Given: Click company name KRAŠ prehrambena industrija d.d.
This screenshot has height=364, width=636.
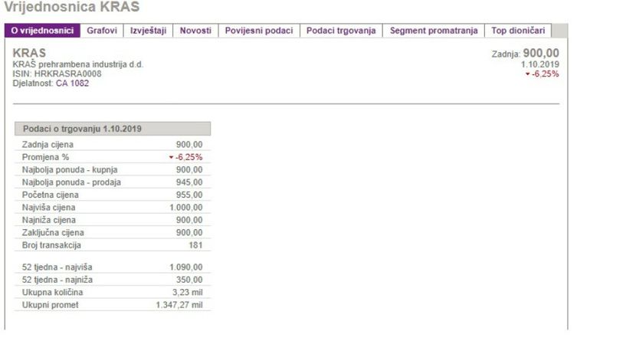Looking at the screenshot, I should coord(78,64).
